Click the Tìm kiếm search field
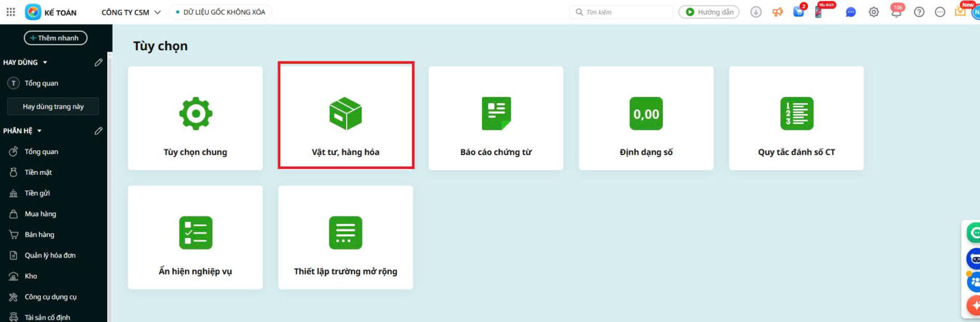Viewport: 980px width, 322px height. coord(625,12)
